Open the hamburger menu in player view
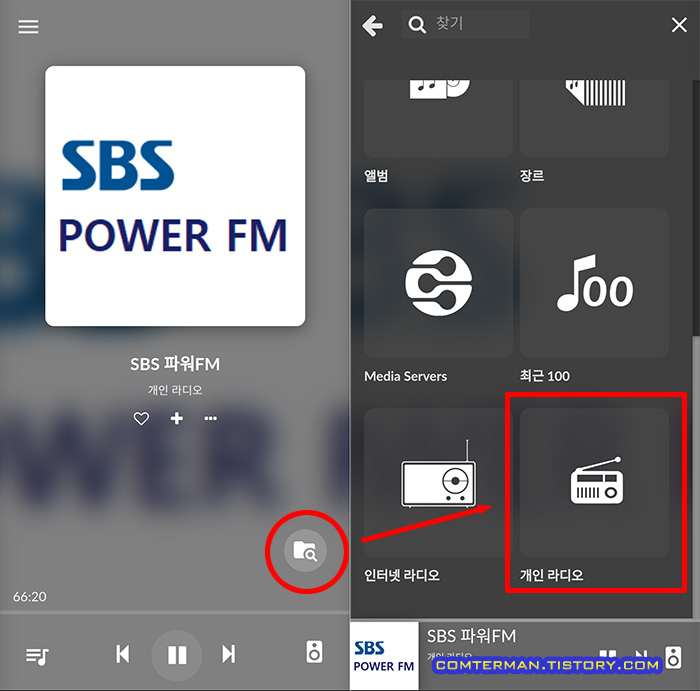 pos(28,27)
